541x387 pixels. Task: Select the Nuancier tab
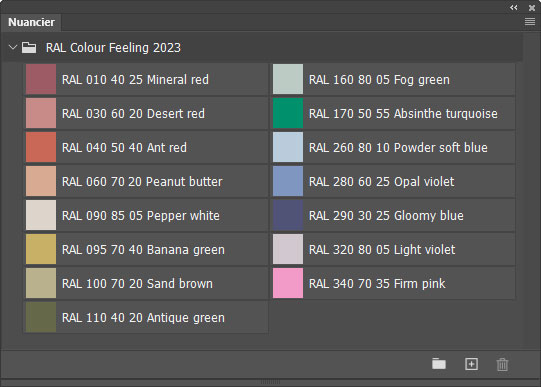click(x=31, y=22)
